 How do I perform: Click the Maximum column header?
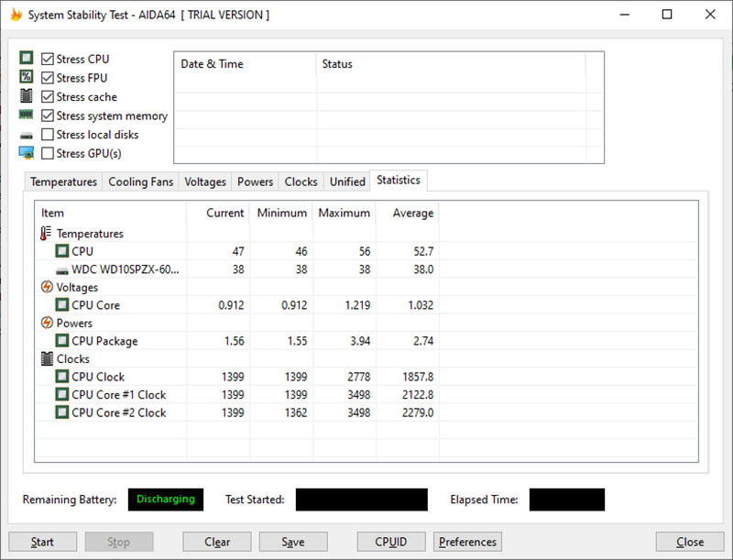tap(345, 214)
